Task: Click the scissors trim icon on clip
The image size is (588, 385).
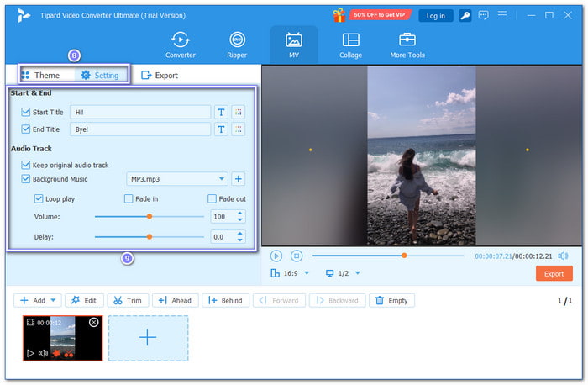Action: (69, 353)
